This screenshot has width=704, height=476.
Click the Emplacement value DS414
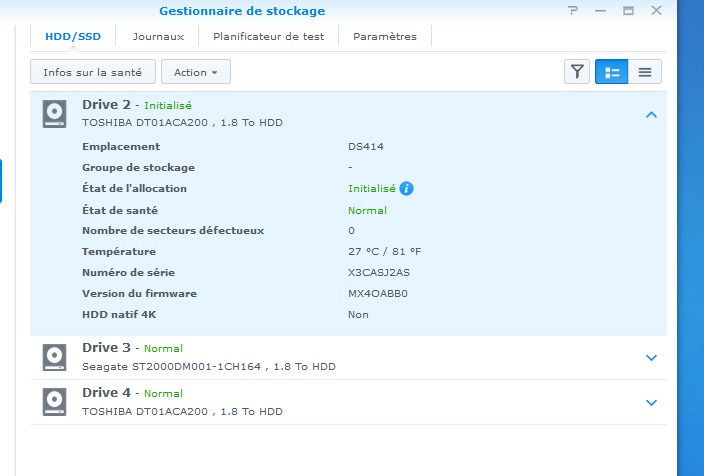click(x=366, y=147)
